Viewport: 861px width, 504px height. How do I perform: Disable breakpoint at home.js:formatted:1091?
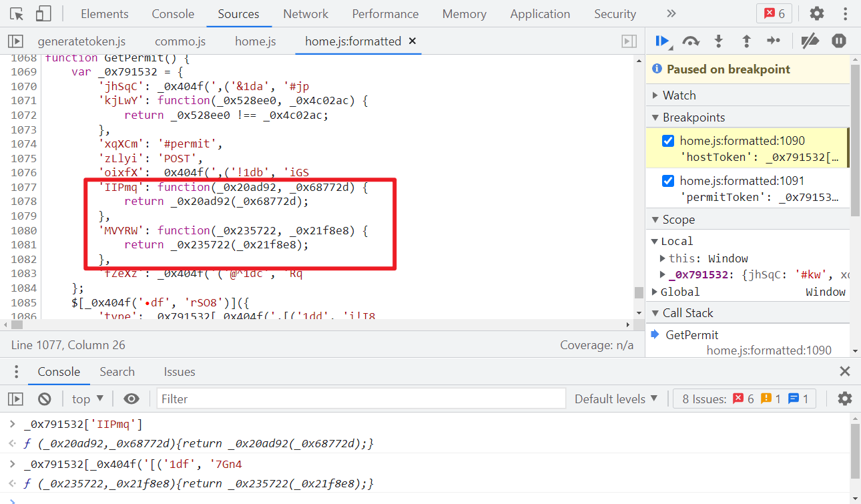tap(667, 181)
